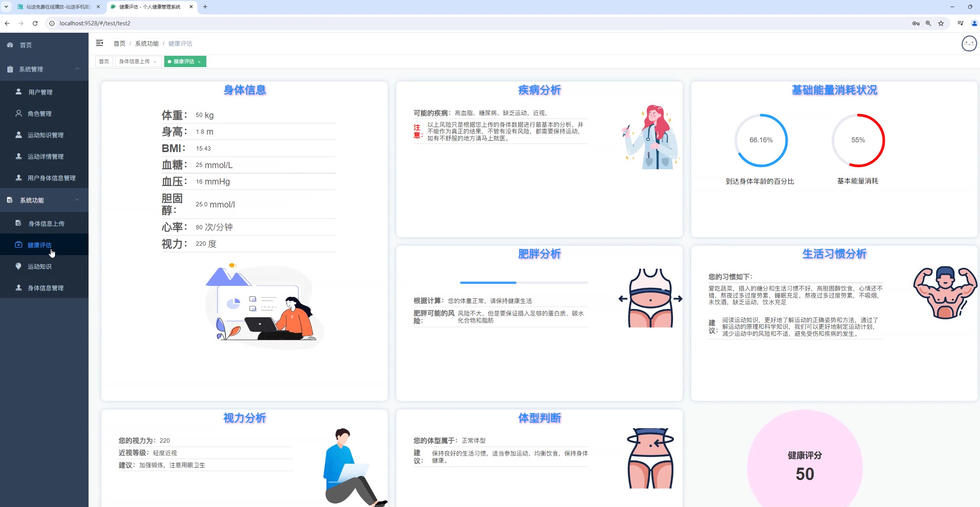
Task: Click the password key icon in address bar
Action: point(916,23)
